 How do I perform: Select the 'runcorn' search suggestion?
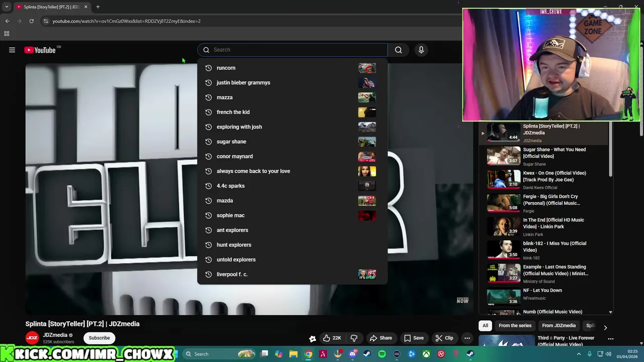pyautogui.click(x=292, y=68)
